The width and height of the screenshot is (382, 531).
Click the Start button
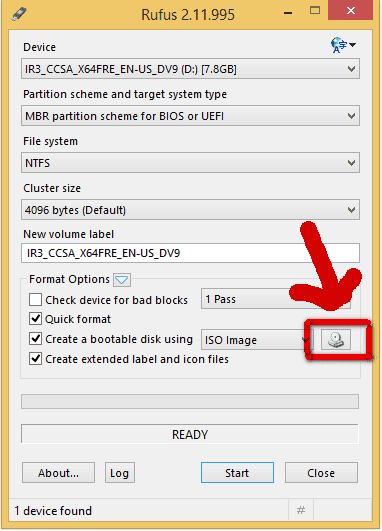(237, 473)
